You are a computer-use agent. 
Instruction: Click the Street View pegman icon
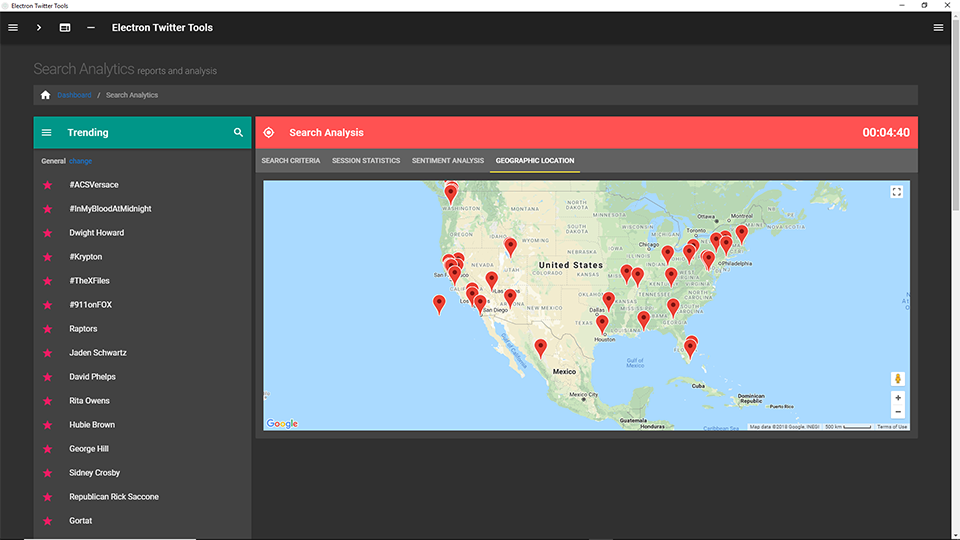[898, 379]
